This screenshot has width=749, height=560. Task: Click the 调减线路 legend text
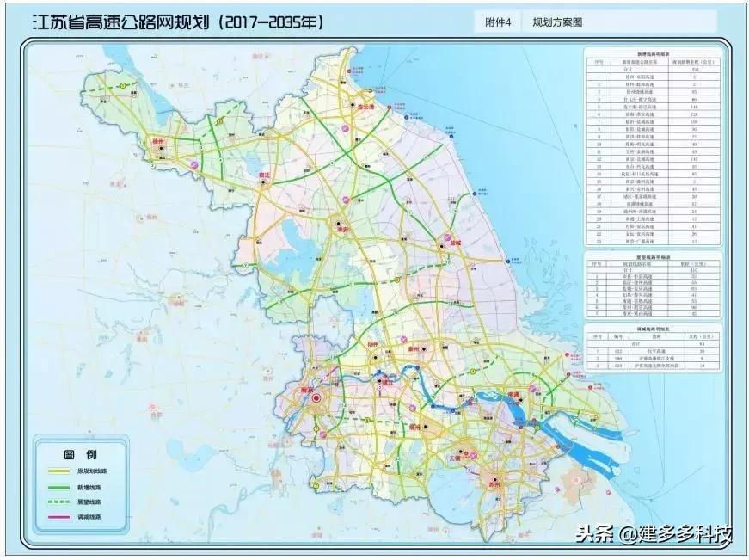(89, 517)
